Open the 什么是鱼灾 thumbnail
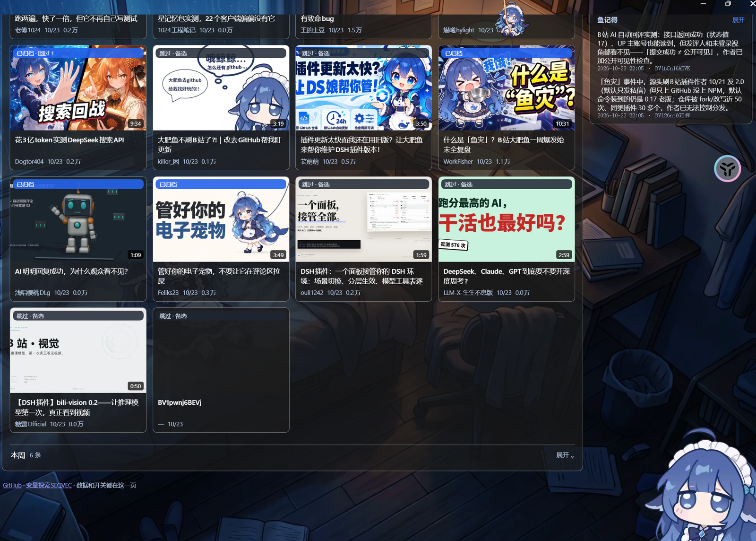Screen dimensions: 756x541 pos(507,88)
